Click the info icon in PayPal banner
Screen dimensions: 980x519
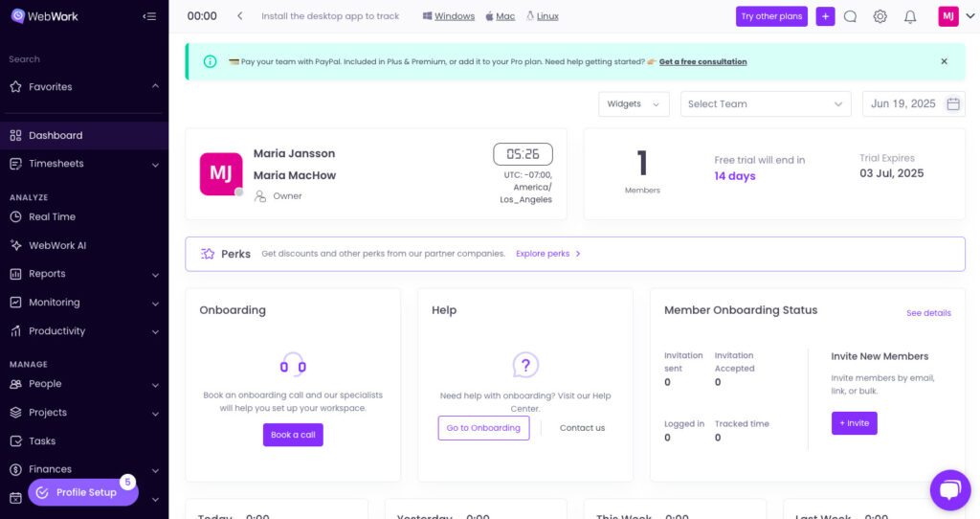(x=210, y=61)
